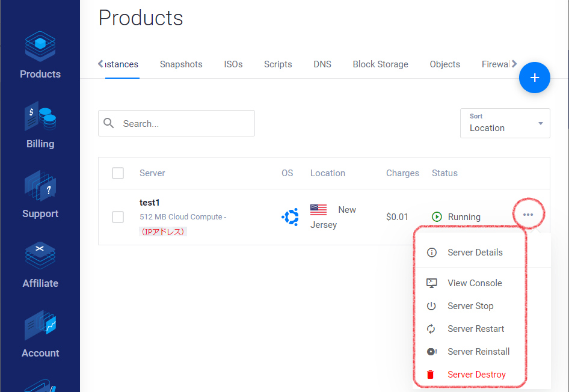Click the Status column header
The image size is (569, 392).
444,173
